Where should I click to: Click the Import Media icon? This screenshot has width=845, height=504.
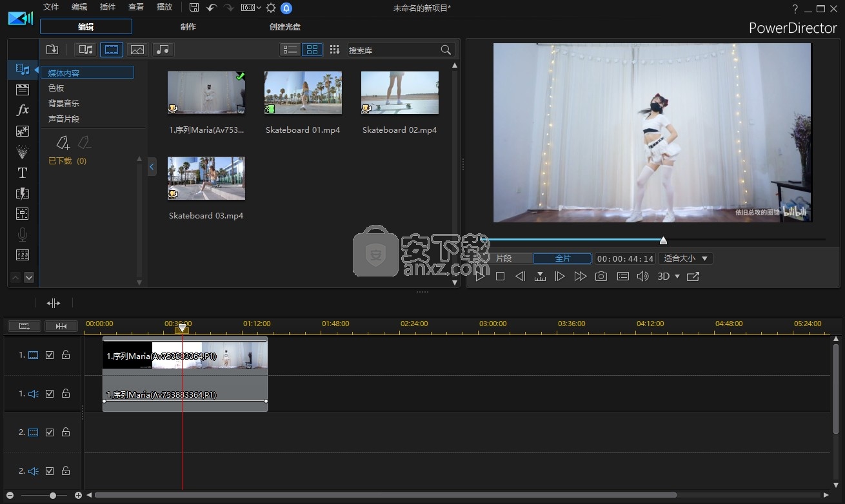click(53, 50)
